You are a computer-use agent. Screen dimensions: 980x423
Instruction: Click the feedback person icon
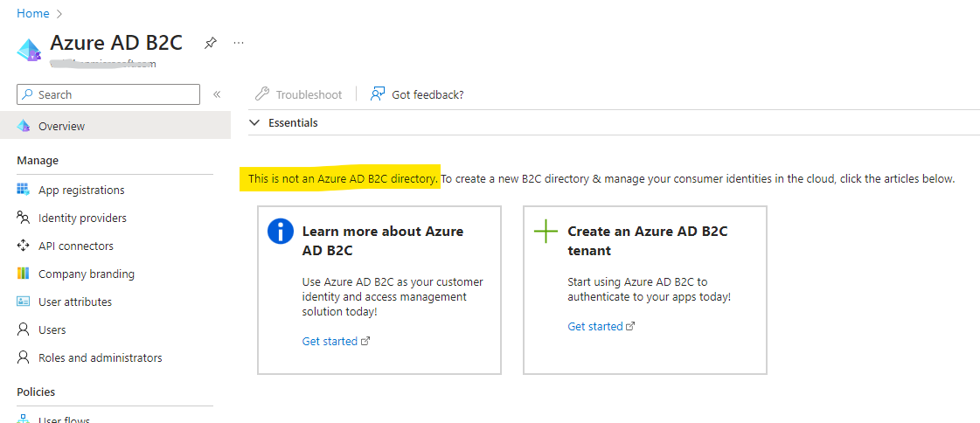377,94
